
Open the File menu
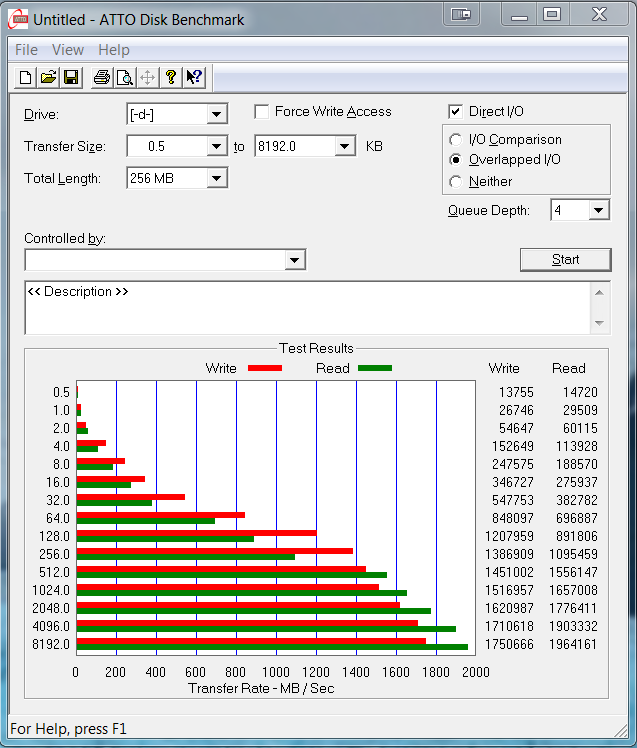[26, 50]
